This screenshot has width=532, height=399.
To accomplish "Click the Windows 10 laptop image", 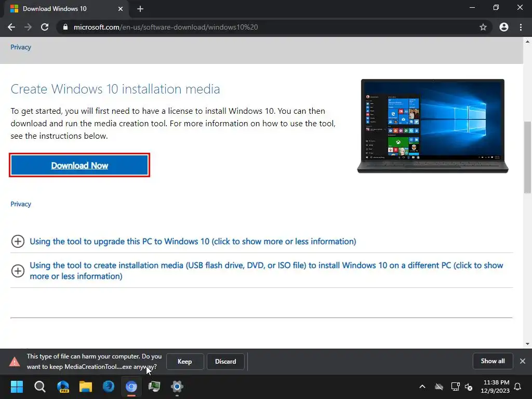I will 433,126.
